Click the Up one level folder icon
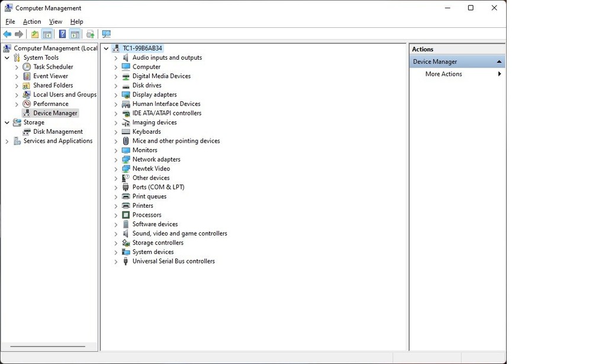Viewport: 592px width, 364px height. pyautogui.click(x=35, y=34)
